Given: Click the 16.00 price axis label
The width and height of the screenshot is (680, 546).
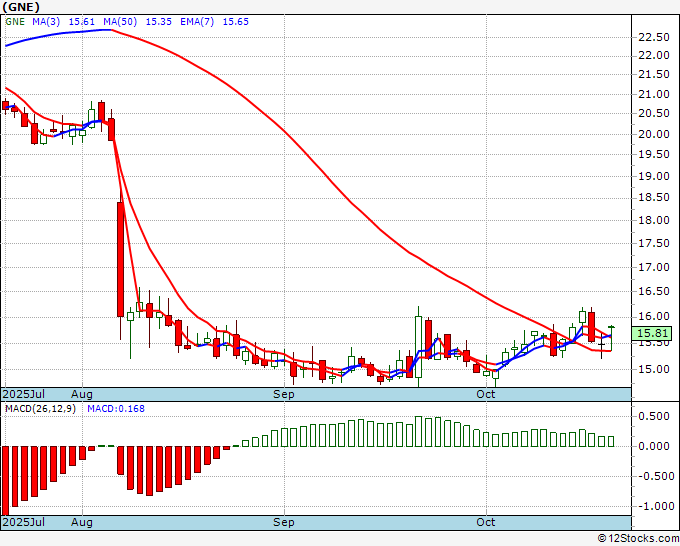Looking at the screenshot, I should [654, 317].
